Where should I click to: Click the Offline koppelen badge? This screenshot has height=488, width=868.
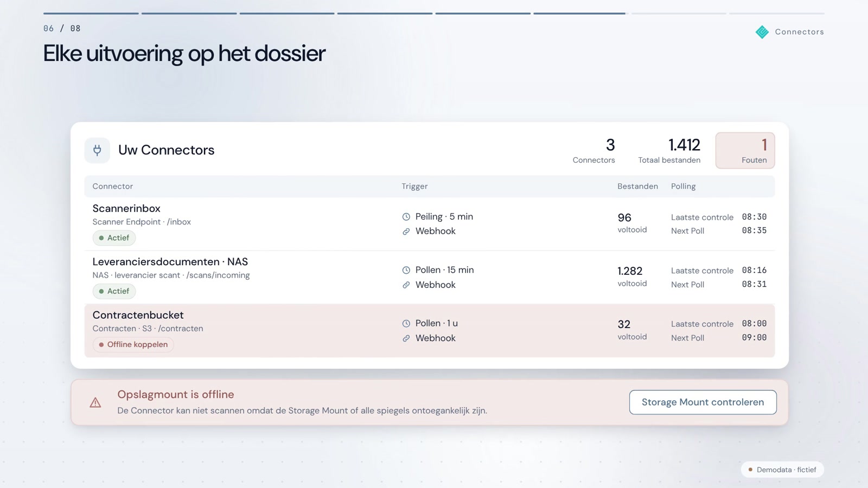point(133,344)
